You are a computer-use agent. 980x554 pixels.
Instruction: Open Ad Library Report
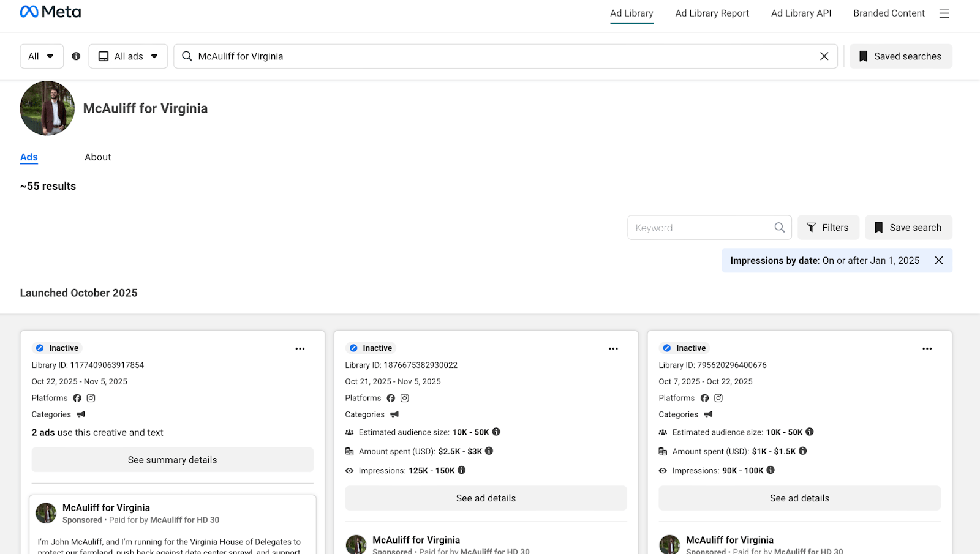[712, 13]
